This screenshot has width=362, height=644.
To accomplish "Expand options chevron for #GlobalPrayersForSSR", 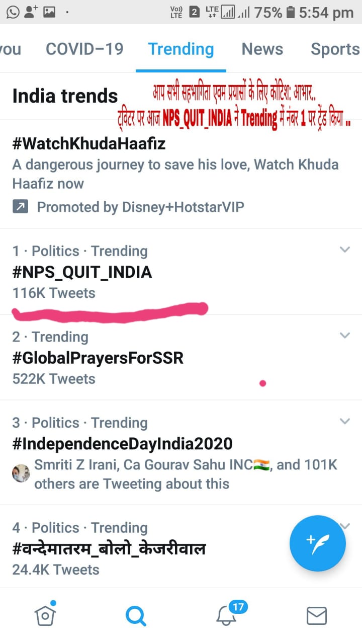I will pos(344,335).
